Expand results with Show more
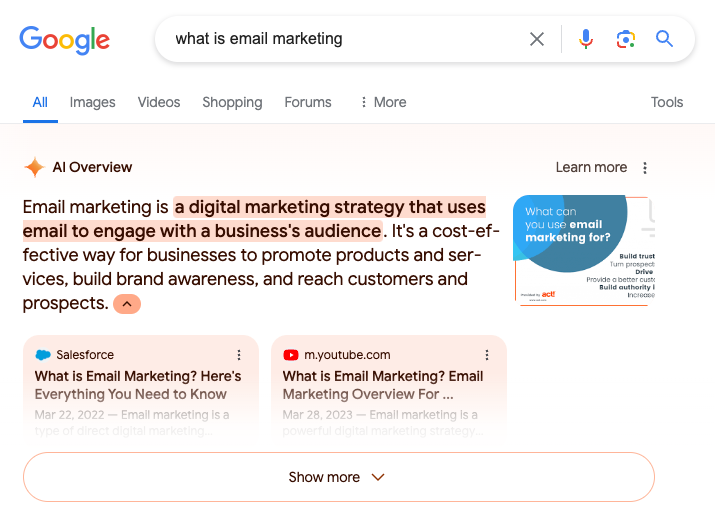 [338, 477]
